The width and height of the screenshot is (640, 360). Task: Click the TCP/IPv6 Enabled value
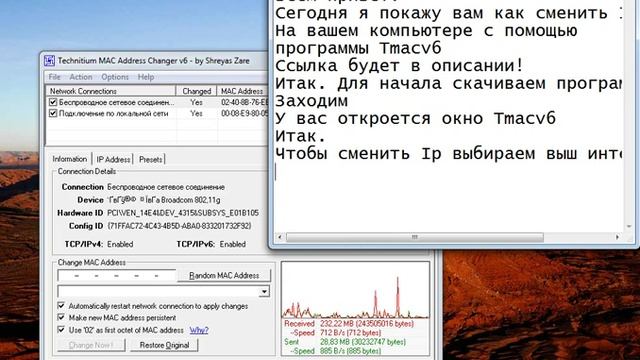pos(233,244)
